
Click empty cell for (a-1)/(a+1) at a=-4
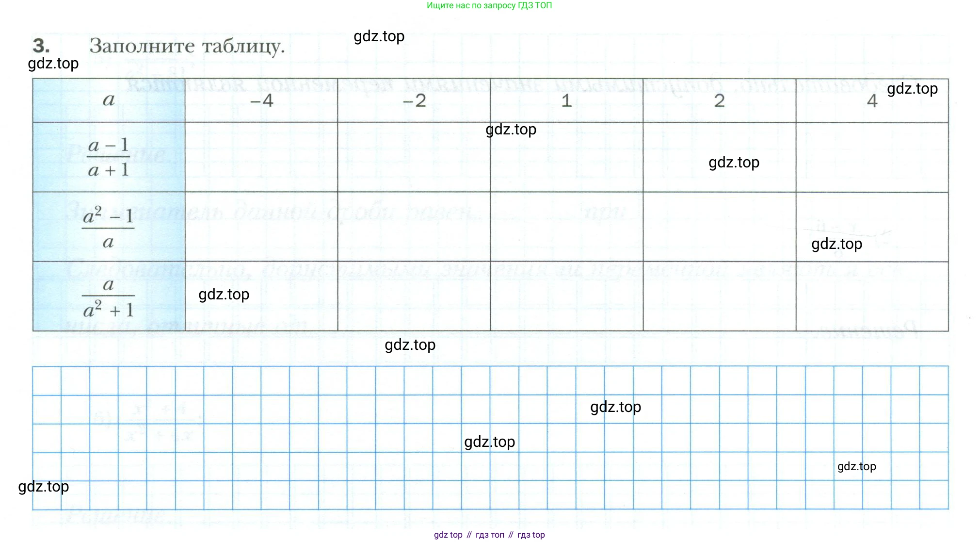[x=261, y=157]
